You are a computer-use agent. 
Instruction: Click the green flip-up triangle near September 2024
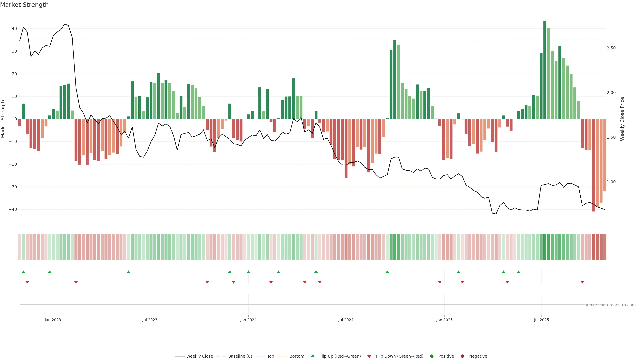(387, 272)
